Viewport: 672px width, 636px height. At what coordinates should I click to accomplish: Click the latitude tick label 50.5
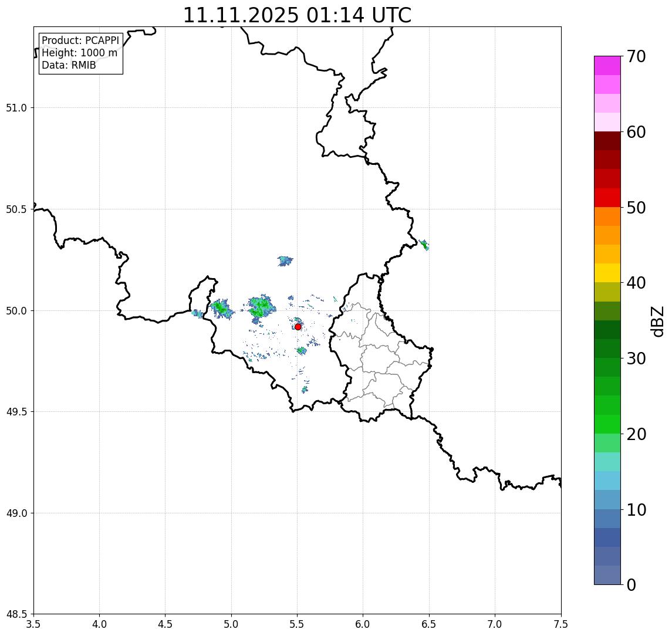coord(16,209)
